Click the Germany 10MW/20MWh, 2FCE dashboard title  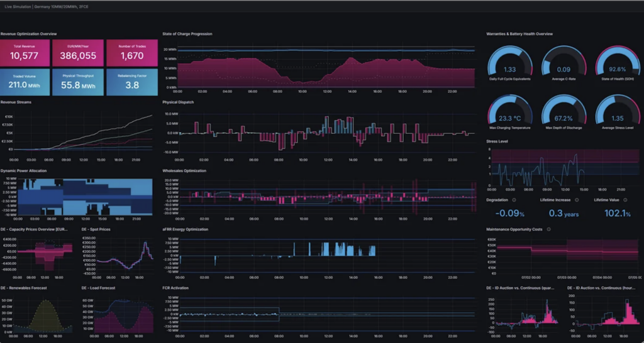64,6
